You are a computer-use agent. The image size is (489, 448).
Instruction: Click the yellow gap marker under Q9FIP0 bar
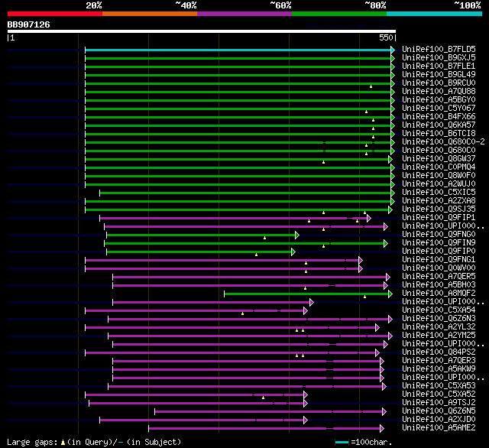coord(257,255)
